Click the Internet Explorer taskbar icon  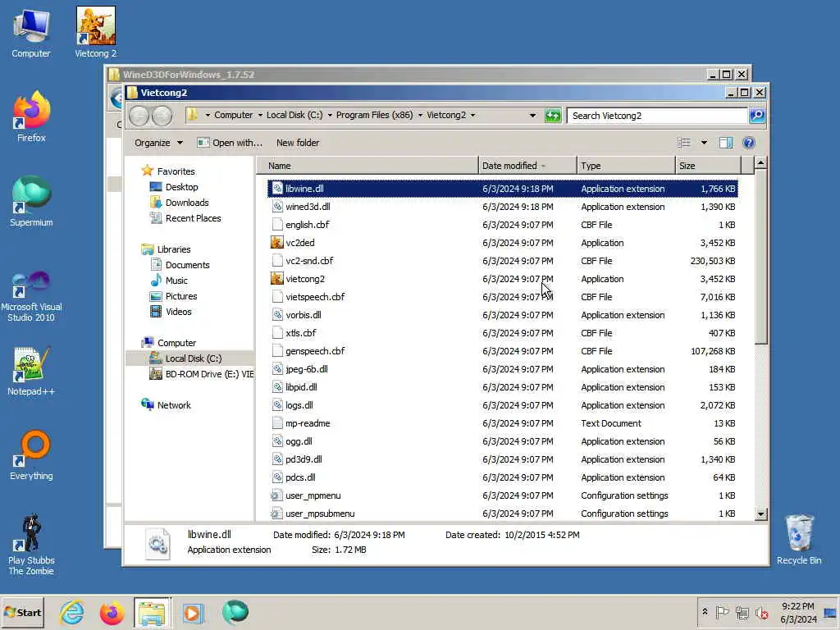tap(72, 612)
